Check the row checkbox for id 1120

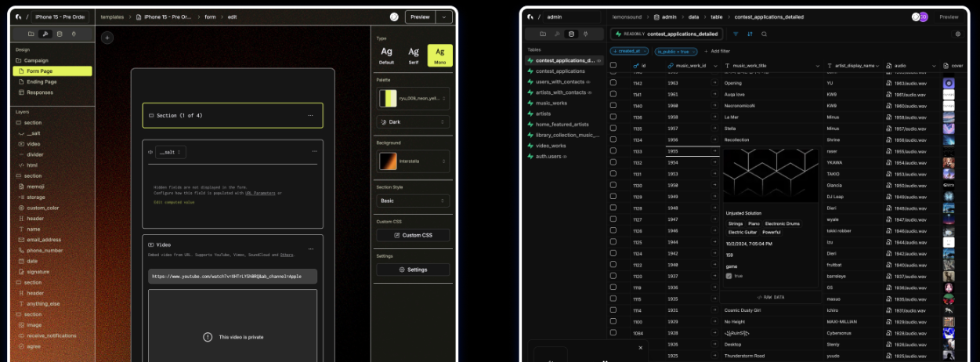(613, 277)
